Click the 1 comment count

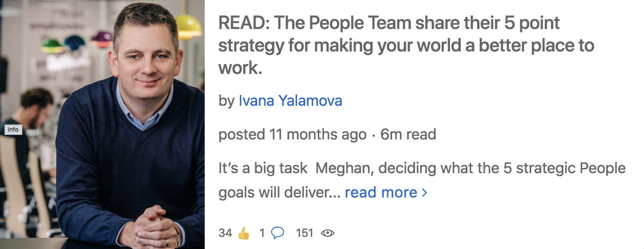coord(262,233)
